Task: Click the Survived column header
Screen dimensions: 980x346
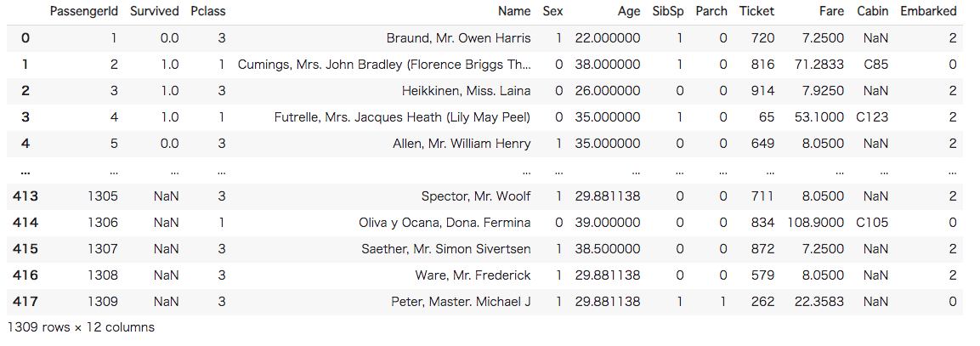Action: (155, 11)
